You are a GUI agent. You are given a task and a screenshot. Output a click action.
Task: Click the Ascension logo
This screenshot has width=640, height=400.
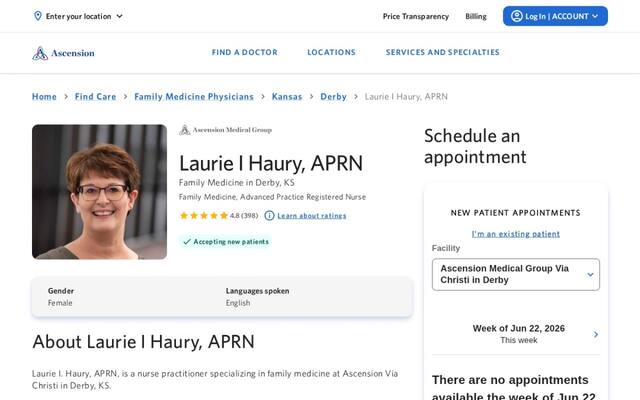[x=63, y=53]
